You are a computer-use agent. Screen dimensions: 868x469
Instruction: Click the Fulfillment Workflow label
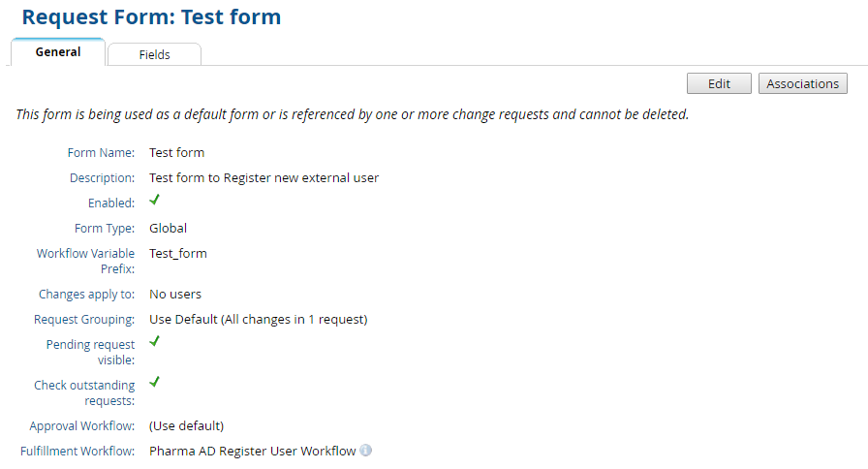point(77,451)
